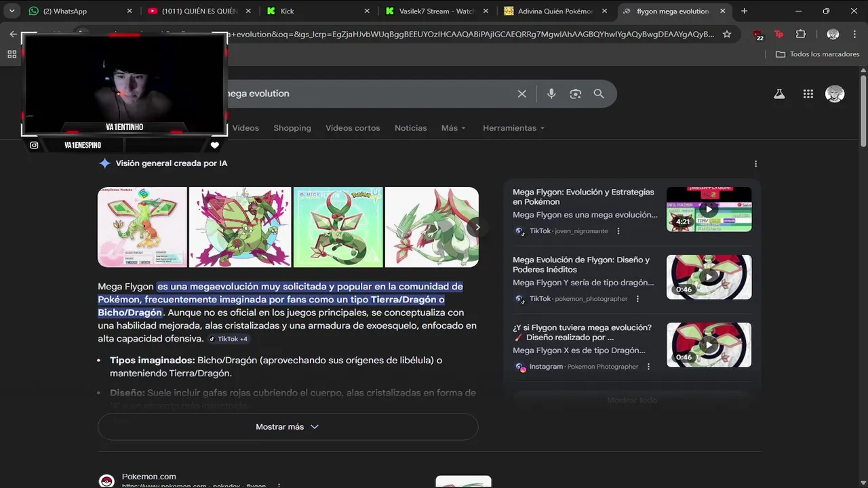Click the browser address bar URL
This screenshot has width=868, height=488.
471,34
